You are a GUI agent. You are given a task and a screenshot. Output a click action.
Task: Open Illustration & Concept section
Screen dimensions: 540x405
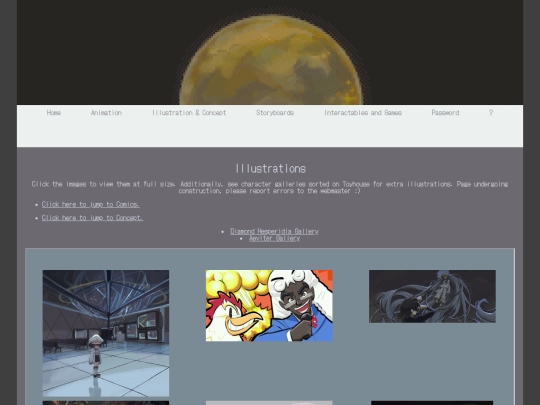tap(189, 113)
